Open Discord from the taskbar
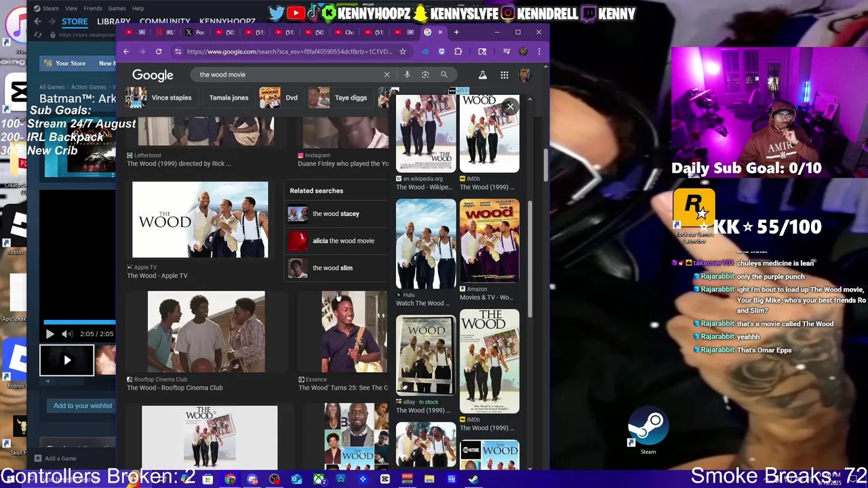Image resolution: width=868 pixels, height=488 pixels. click(252, 479)
